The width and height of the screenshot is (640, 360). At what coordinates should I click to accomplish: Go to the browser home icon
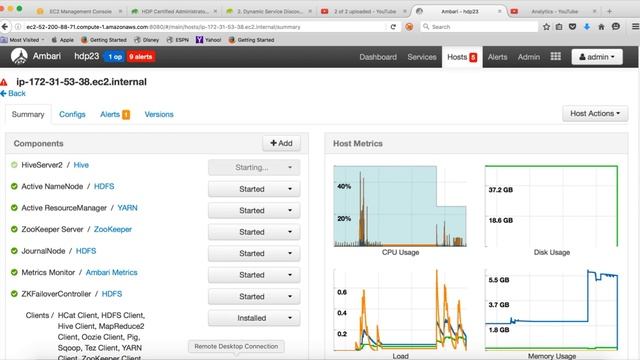[x=601, y=27]
